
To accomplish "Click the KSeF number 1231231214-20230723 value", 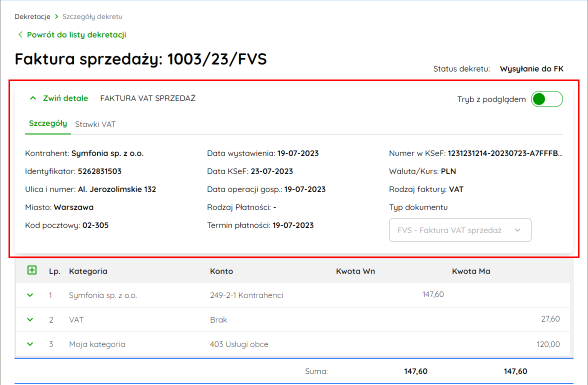I will 505,153.
